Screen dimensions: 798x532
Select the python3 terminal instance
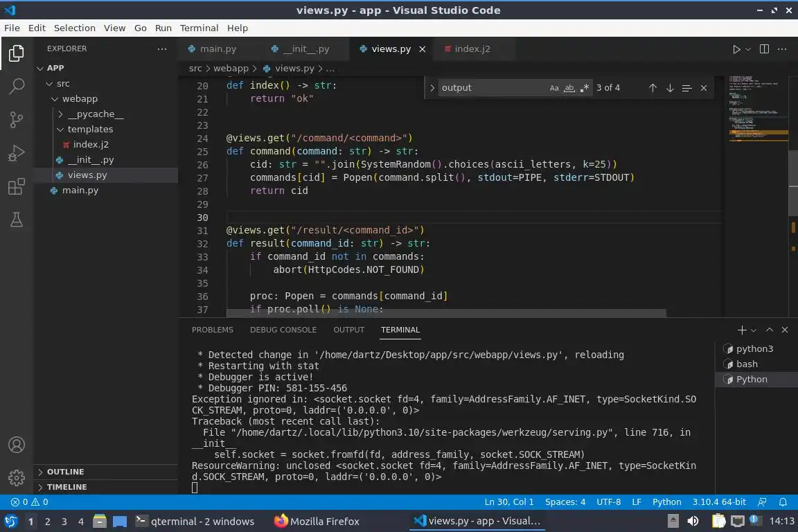(756, 348)
